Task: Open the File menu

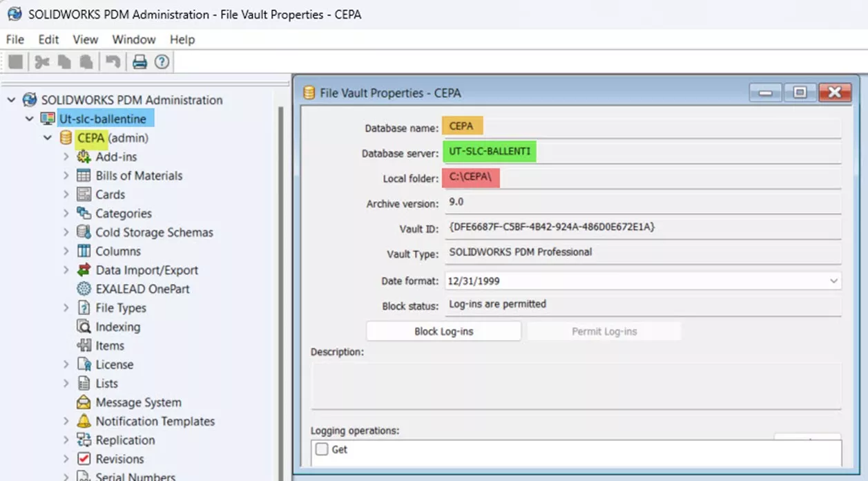Action: [x=14, y=39]
